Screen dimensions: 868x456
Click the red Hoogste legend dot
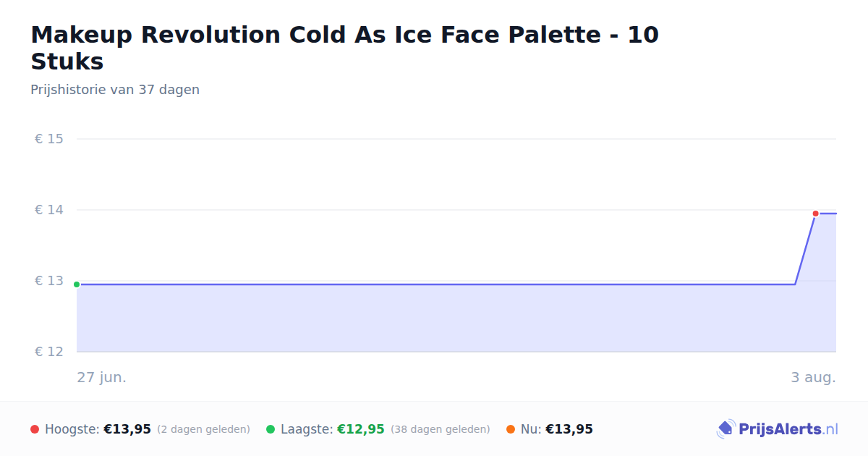35,429
